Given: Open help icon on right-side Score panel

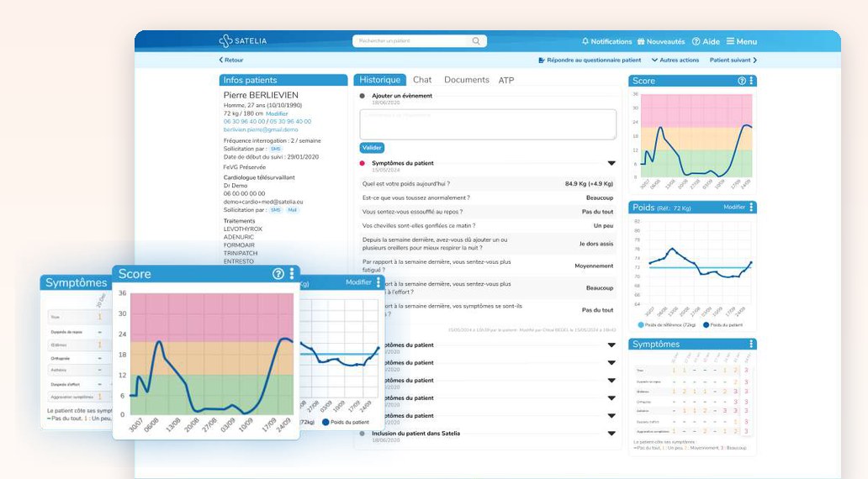Looking at the screenshot, I should 742,81.
